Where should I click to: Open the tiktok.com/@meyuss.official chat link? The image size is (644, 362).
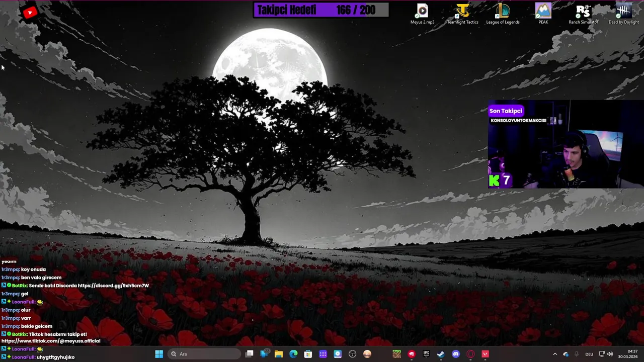click(x=51, y=341)
